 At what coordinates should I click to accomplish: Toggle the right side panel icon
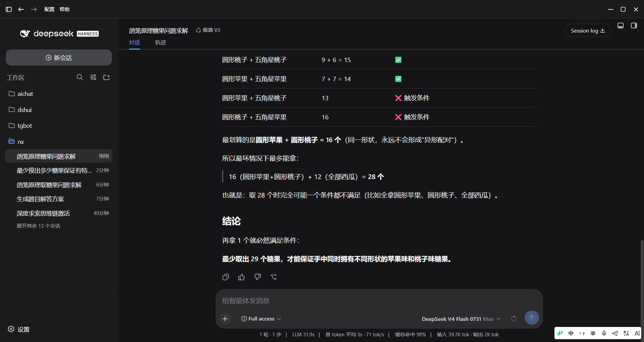[x=634, y=26]
